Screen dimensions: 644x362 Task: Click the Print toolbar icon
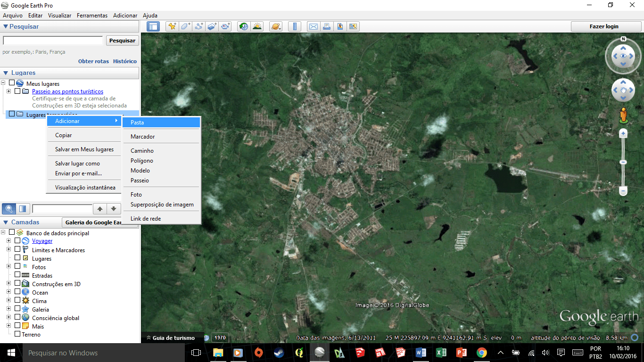(x=327, y=26)
